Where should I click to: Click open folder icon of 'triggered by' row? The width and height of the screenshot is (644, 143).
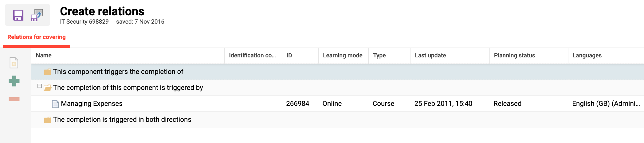[x=47, y=88]
